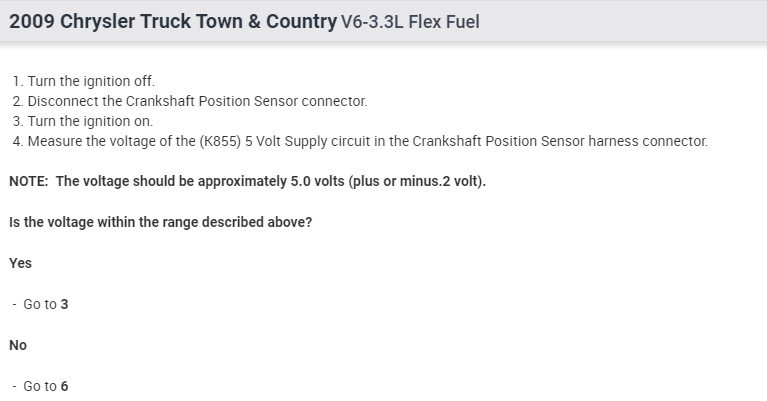Click step 4 about measuring the voltage
The width and height of the screenshot is (767, 401).
360,141
